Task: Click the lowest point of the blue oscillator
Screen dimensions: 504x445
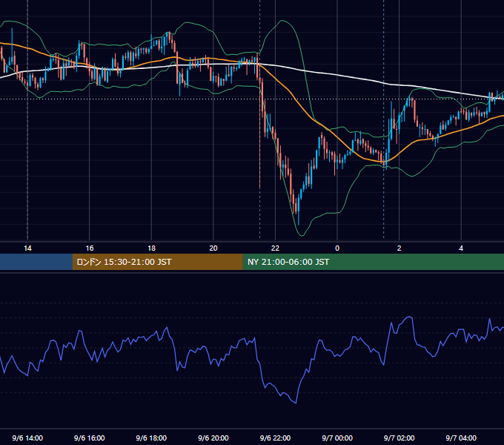Action: point(296,403)
